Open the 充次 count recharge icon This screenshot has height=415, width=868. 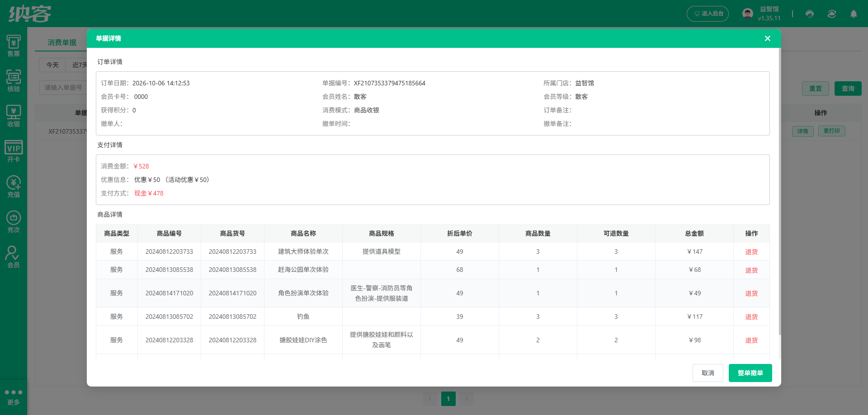[x=14, y=222]
